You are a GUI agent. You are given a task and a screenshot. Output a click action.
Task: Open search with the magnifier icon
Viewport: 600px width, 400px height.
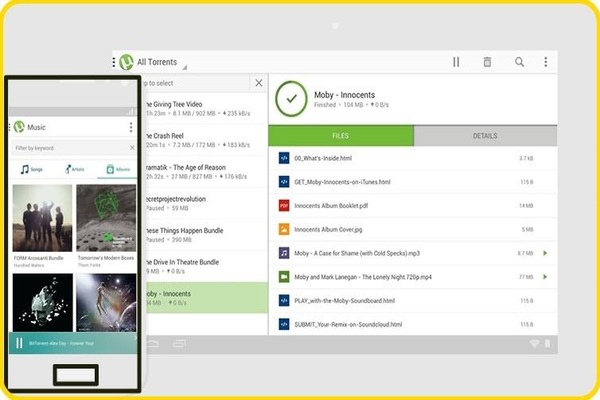519,62
